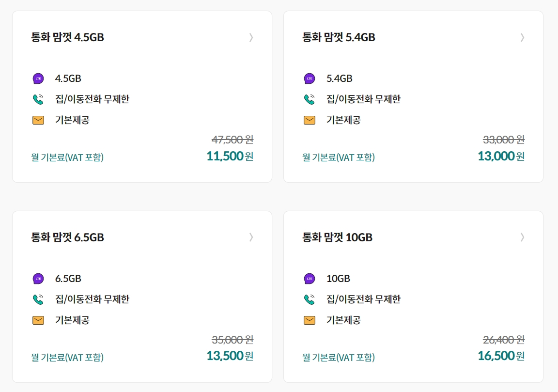
Task: Click LTE icon in 4.5GB plan card
Action: (x=38, y=78)
